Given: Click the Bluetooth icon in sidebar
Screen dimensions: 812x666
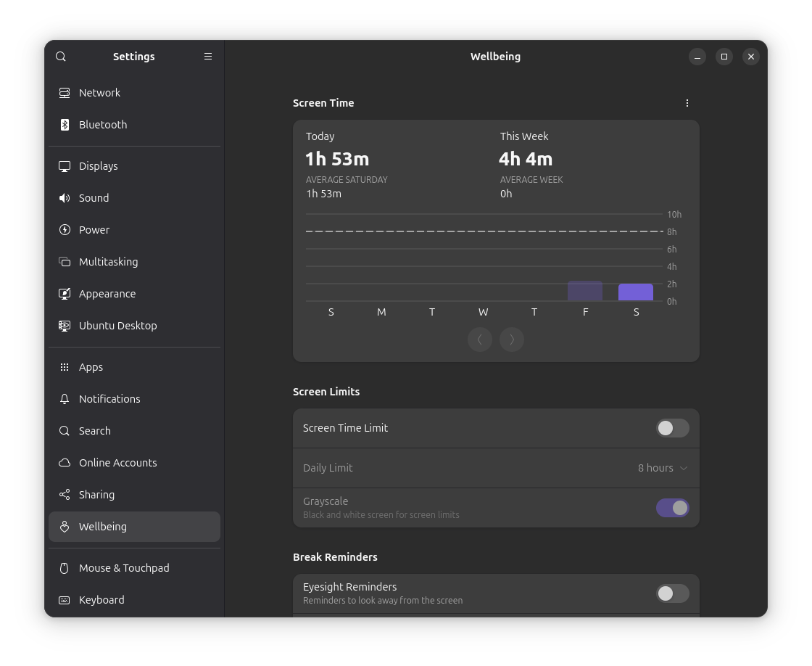Looking at the screenshot, I should coord(65,125).
